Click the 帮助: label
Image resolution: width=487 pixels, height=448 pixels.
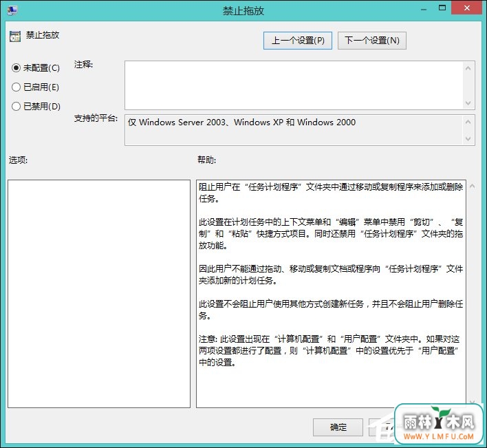pyautogui.click(x=207, y=160)
